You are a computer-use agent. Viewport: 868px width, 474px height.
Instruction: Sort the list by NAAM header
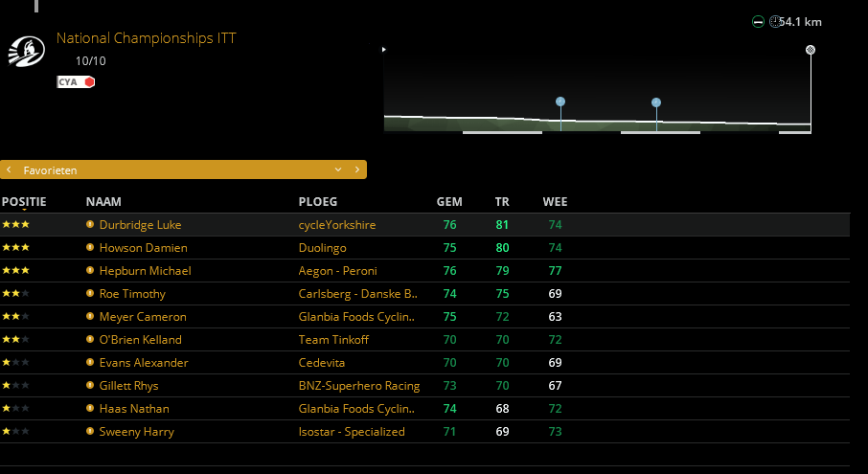pos(103,202)
